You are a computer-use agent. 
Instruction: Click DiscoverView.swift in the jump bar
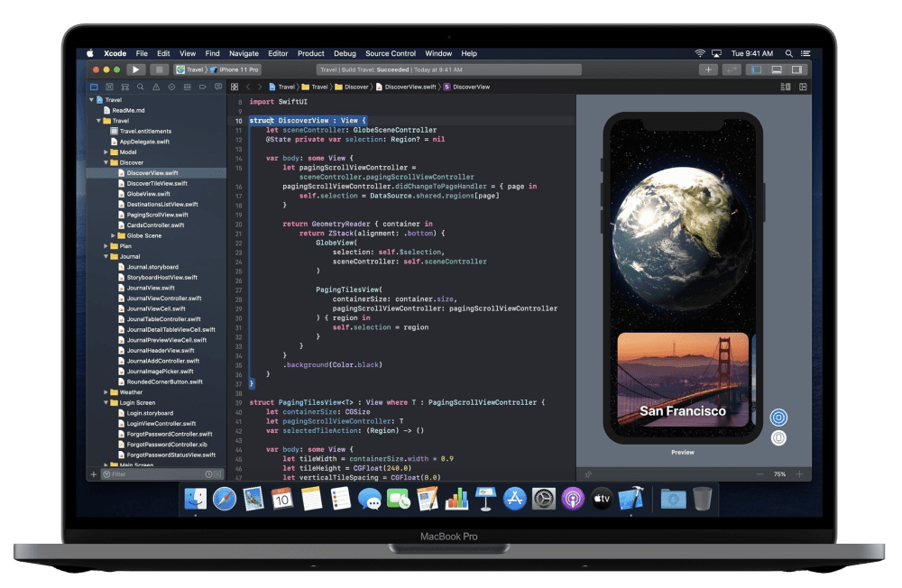406,87
